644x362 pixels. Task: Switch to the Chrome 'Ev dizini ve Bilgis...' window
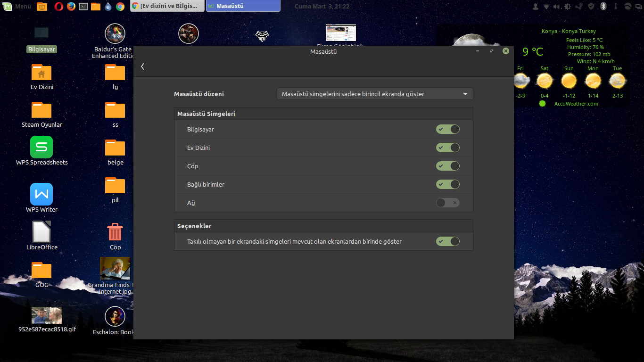click(167, 6)
